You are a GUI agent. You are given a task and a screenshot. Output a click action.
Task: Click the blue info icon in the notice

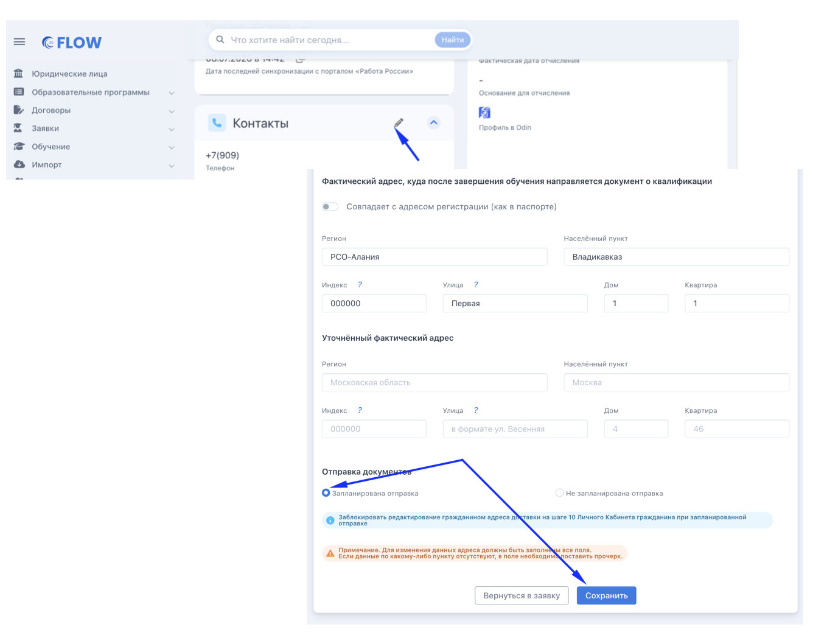[x=330, y=520]
